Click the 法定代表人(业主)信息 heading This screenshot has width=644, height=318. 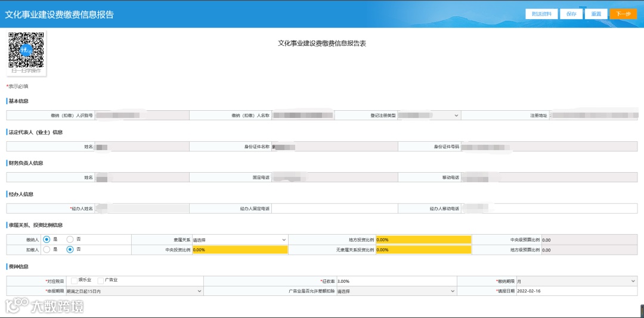pos(36,132)
